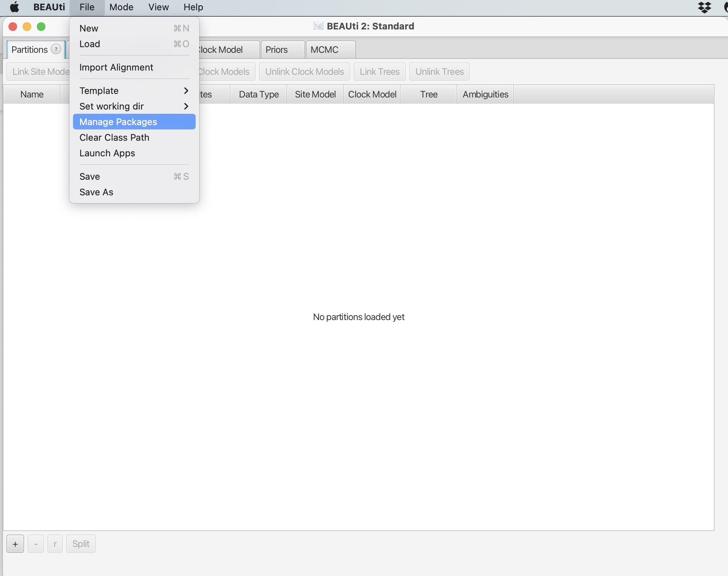This screenshot has width=728, height=576.
Task: Click the Link Trees button
Action: point(379,72)
